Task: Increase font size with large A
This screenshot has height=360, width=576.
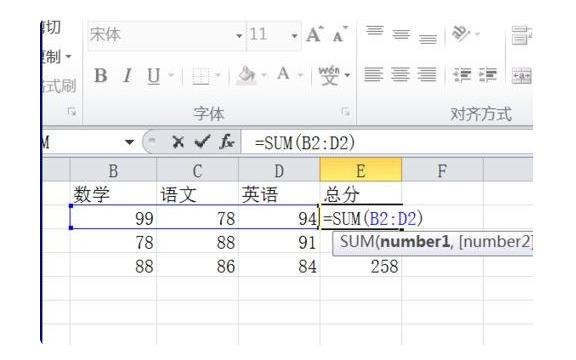Action: (315, 34)
